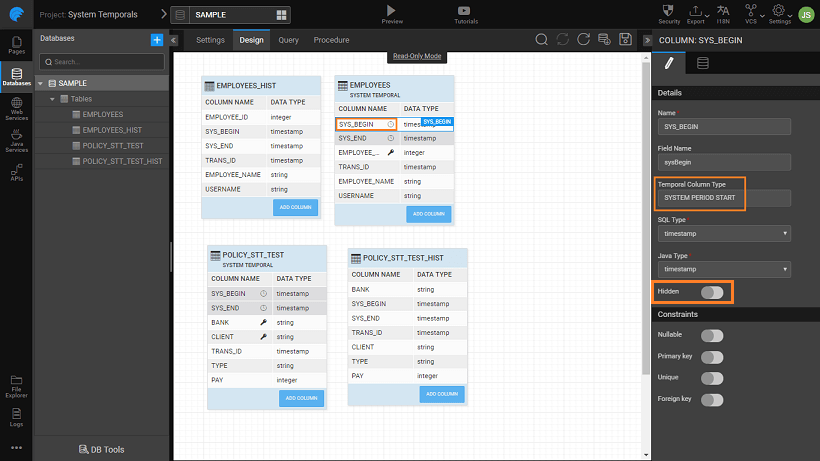Switch to the Query tab
Viewport: 820px width, 461px height.
(288, 40)
